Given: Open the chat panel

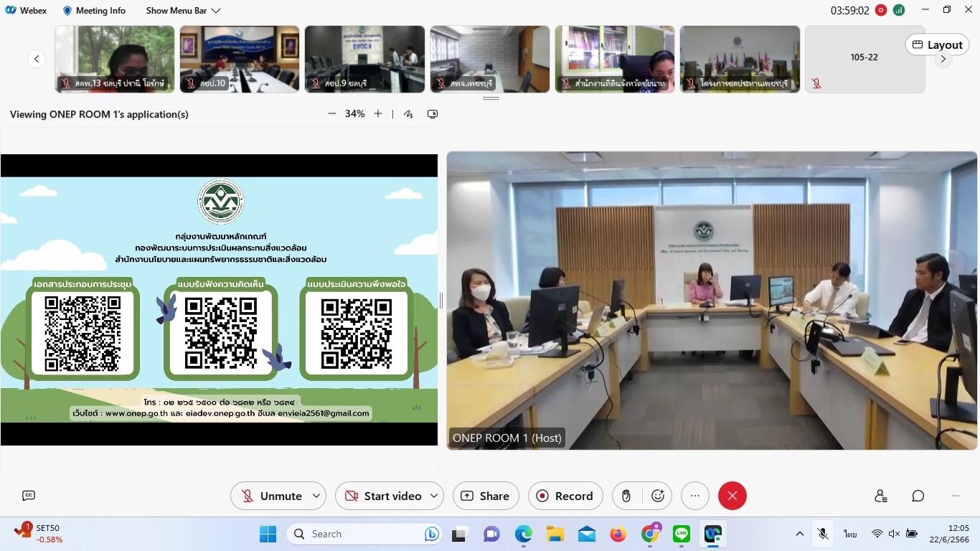Looking at the screenshot, I should click(x=918, y=496).
